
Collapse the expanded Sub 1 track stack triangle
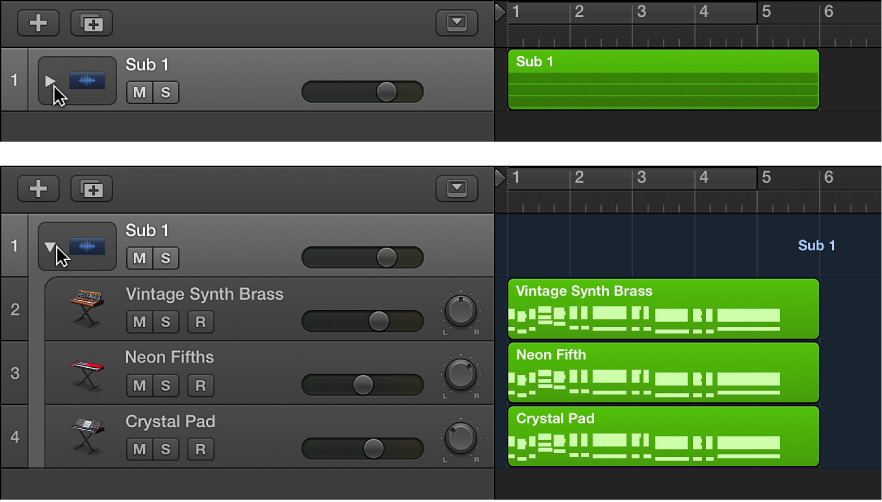tap(50, 246)
